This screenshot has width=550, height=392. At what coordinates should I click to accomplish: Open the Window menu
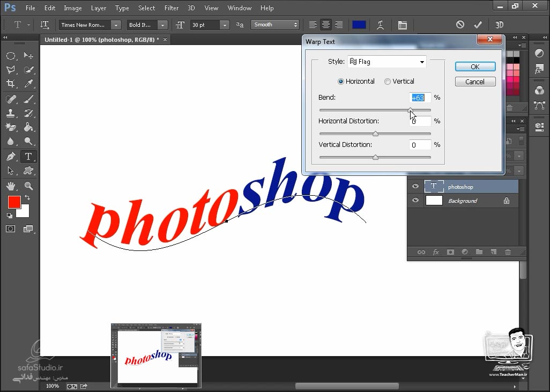click(x=240, y=8)
